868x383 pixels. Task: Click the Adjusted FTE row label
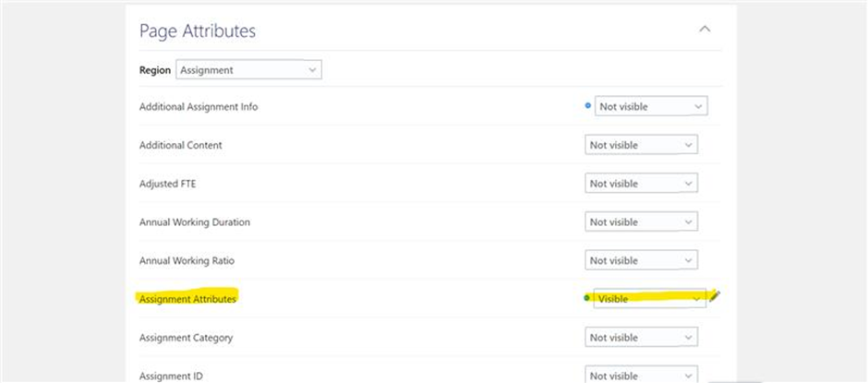[167, 184]
